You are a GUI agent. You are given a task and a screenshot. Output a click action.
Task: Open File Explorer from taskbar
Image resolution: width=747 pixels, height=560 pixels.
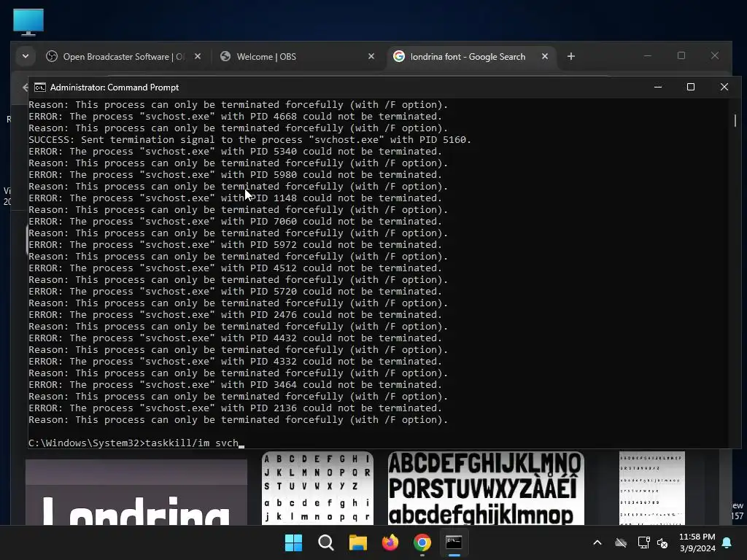pyautogui.click(x=357, y=542)
